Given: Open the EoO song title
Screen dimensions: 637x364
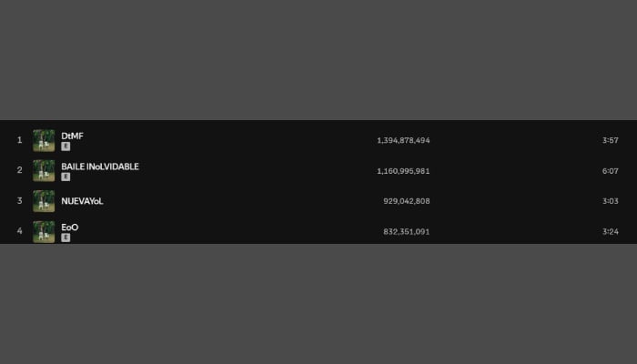Looking at the screenshot, I should pyautogui.click(x=69, y=227).
